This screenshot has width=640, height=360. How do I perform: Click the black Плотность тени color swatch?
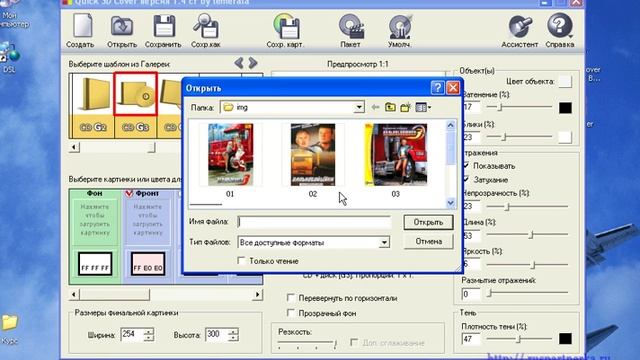(x=565, y=338)
